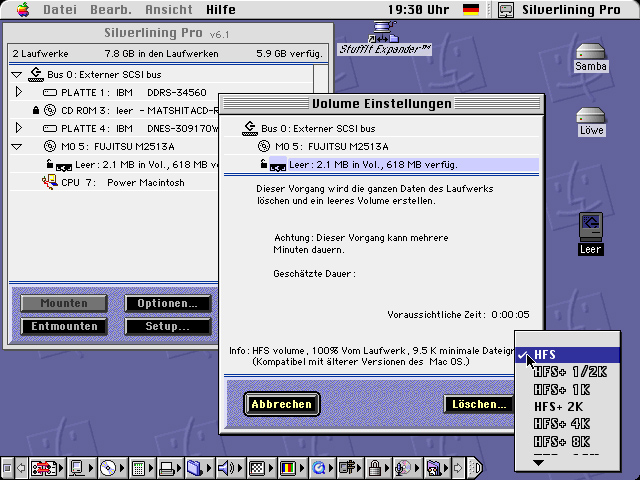Viewport: 640px width, 480px height.
Task: Open the printer selector strip module
Action: 171,468
